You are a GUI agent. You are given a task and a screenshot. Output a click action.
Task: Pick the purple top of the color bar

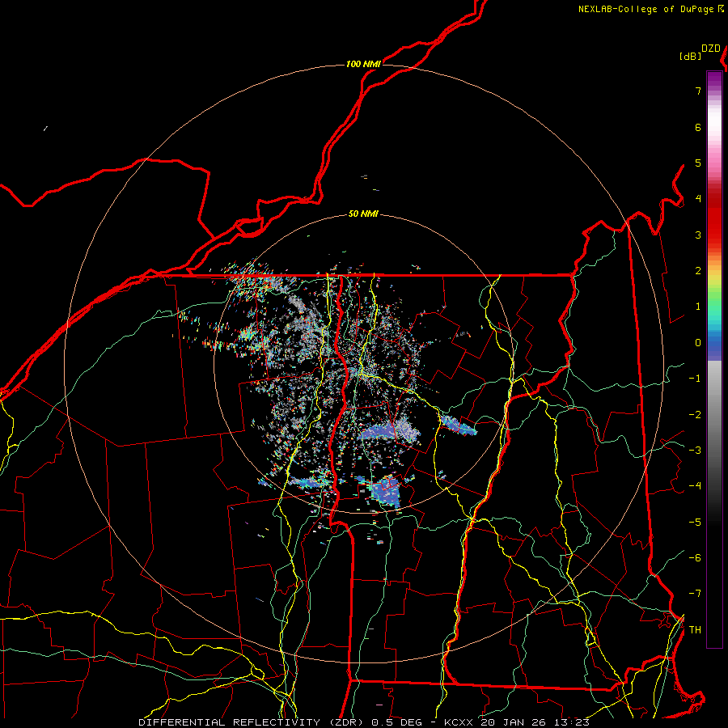(714, 79)
